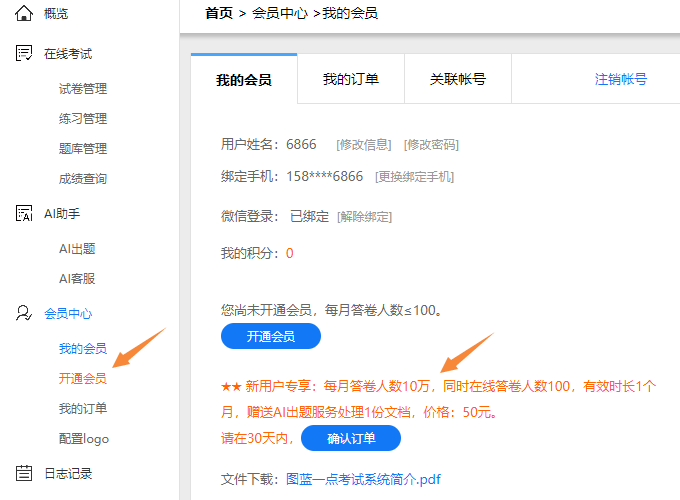
Task: Click the 在线考试 exam icon
Action: [x=24, y=53]
